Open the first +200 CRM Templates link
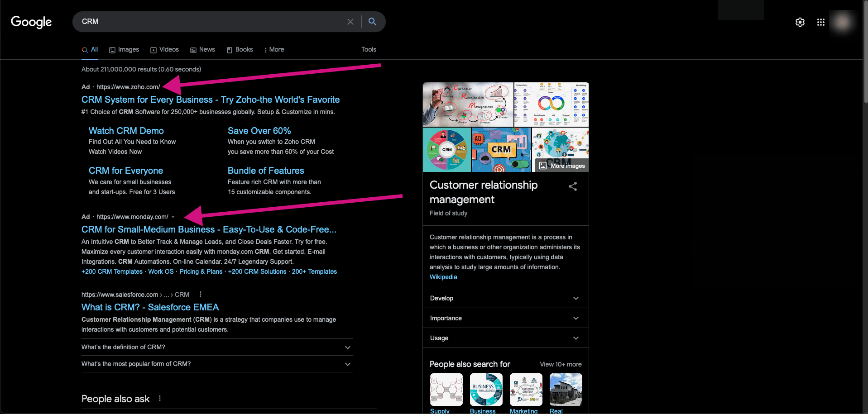Screen dimensions: 868x414 click(x=112, y=271)
